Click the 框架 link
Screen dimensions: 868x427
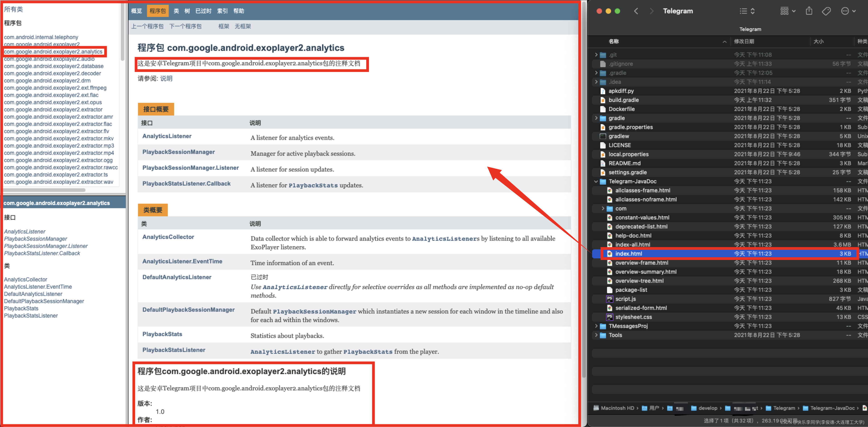point(224,26)
